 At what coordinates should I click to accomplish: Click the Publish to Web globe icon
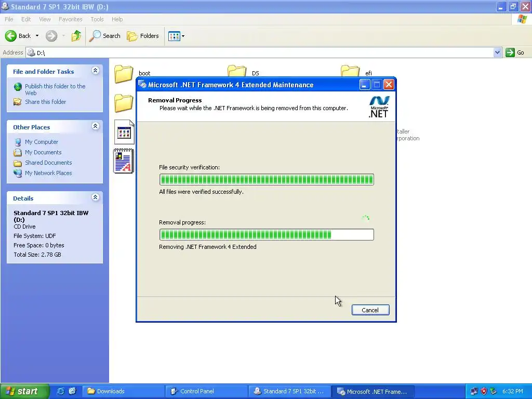point(18,87)
